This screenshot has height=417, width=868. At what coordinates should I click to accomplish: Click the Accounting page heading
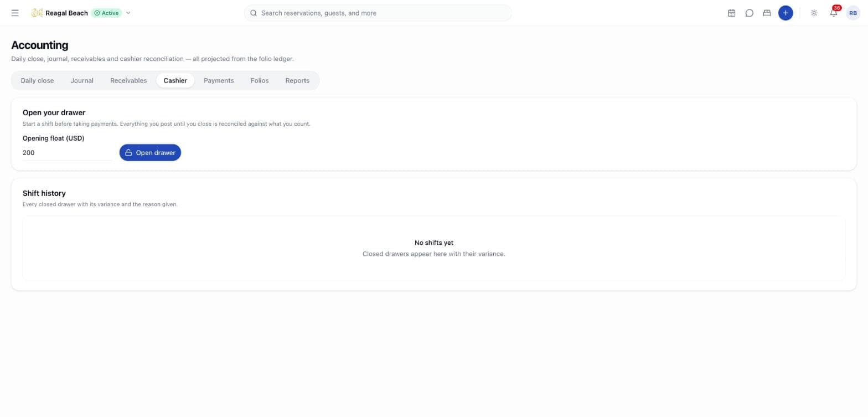(40, 45)
